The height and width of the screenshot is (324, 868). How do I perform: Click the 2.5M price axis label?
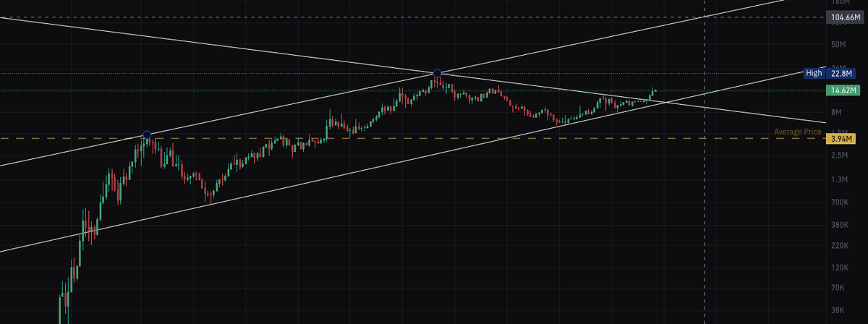coord(839,155)
